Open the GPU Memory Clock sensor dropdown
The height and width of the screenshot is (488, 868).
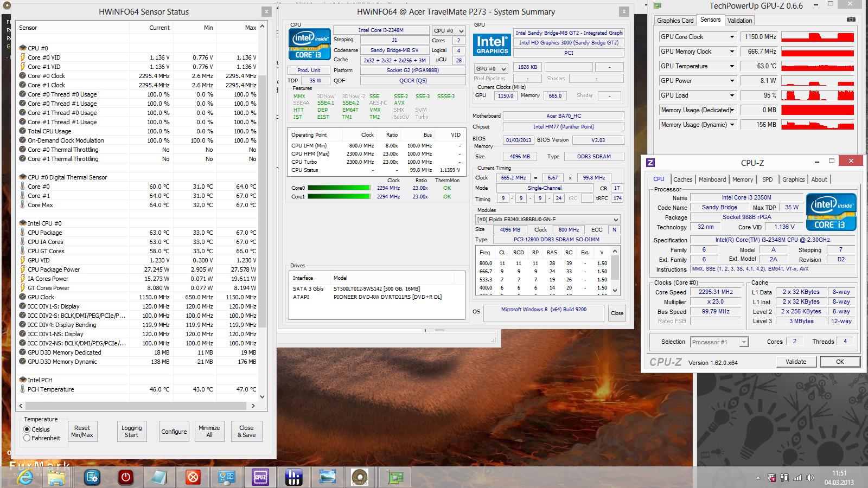pos(732,52)
